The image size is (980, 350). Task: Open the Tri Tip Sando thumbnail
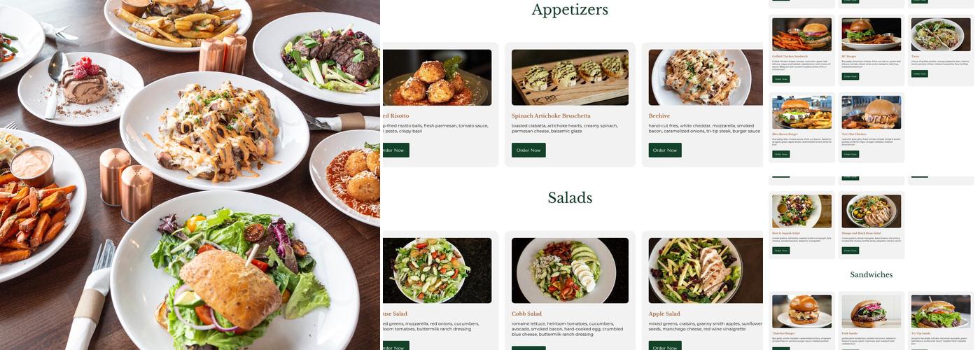(941, 311)
